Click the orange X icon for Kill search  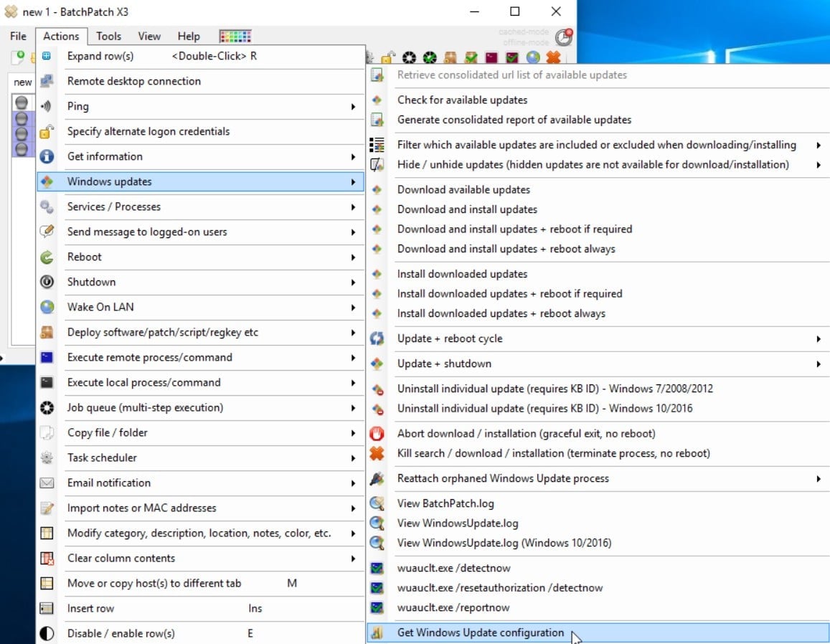coord(377,453)
